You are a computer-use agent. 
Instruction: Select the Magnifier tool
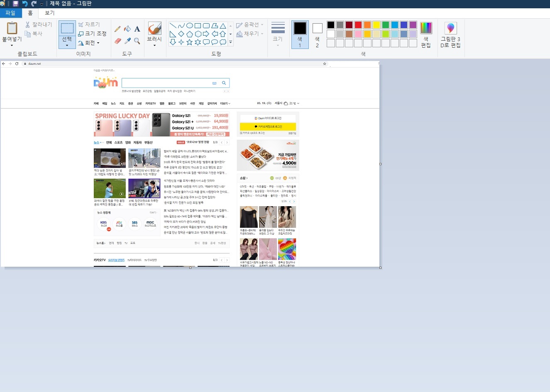click(137, 41)
